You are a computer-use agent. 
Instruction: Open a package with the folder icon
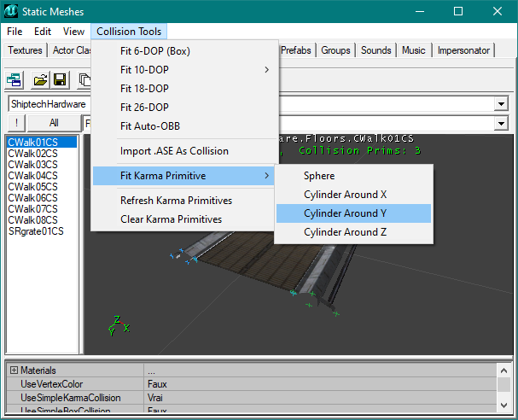coord(40,79)
